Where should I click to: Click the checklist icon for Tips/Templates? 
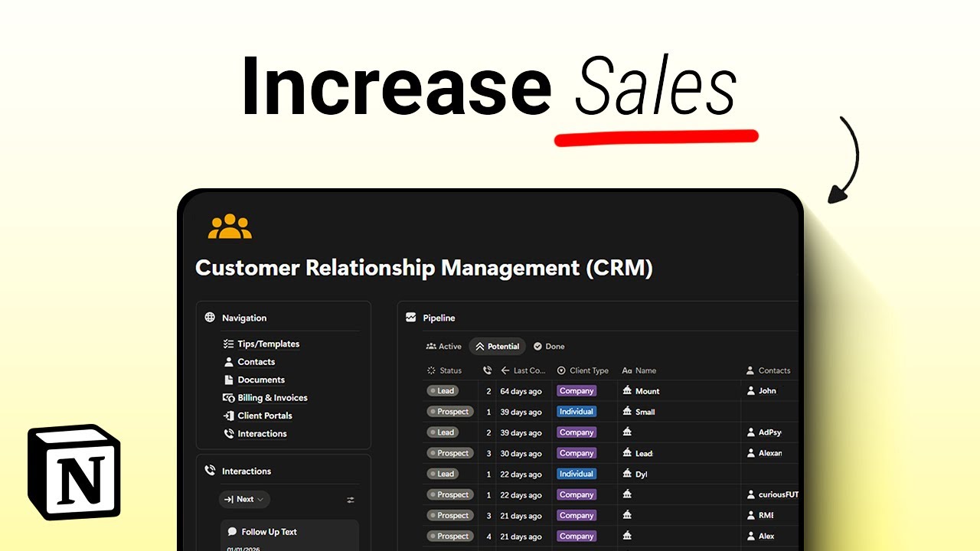[228, 344]
